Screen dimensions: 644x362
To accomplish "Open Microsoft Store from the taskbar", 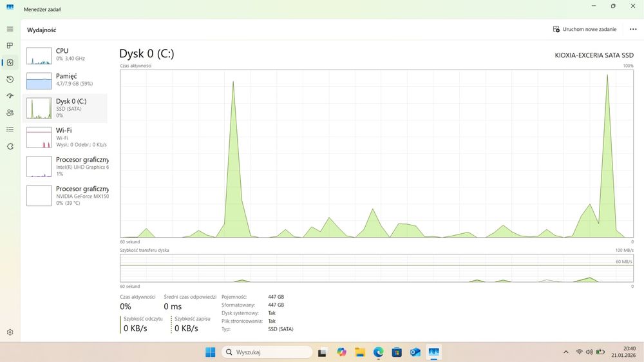I will [397, 352].
